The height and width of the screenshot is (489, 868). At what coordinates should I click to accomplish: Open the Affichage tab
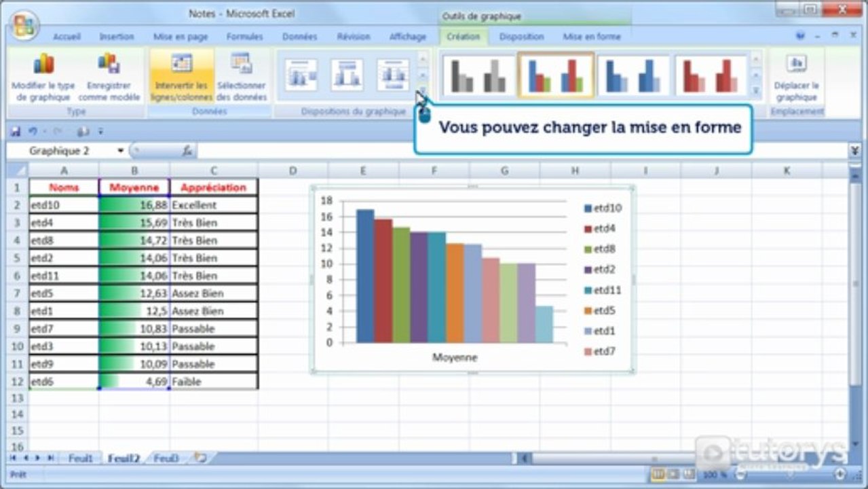pos(408,37)
